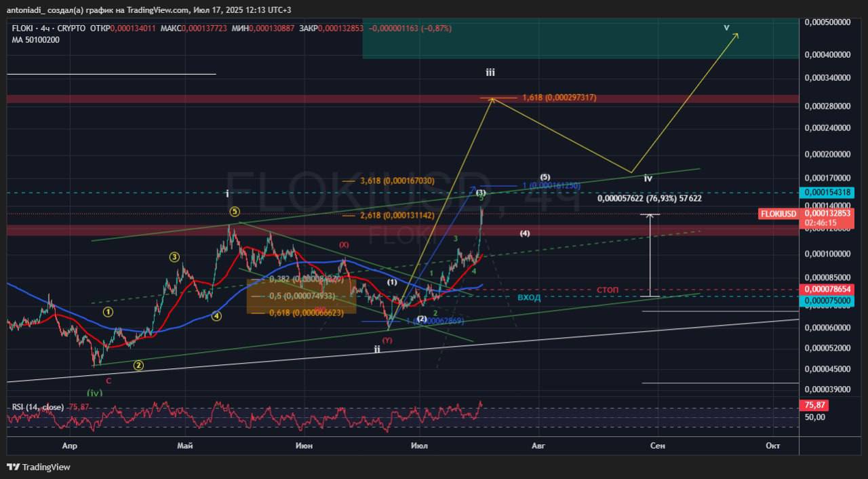Select the FLOKI · 4ч · CRYPTO symbol title
Image resolution: width=868 pixels, height=479 pixels.
click(x=49, y=28)
